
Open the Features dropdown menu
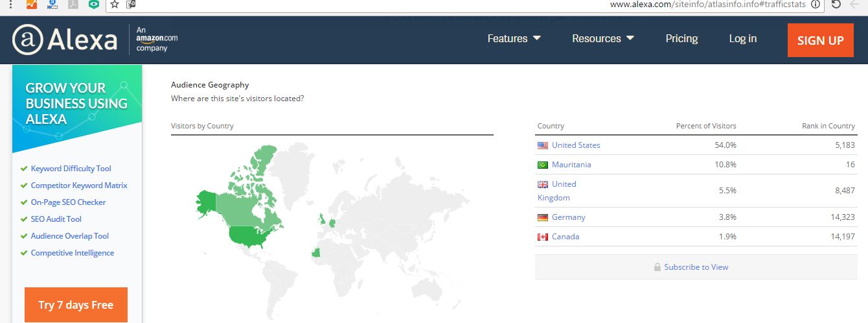(x=514, y=39)
